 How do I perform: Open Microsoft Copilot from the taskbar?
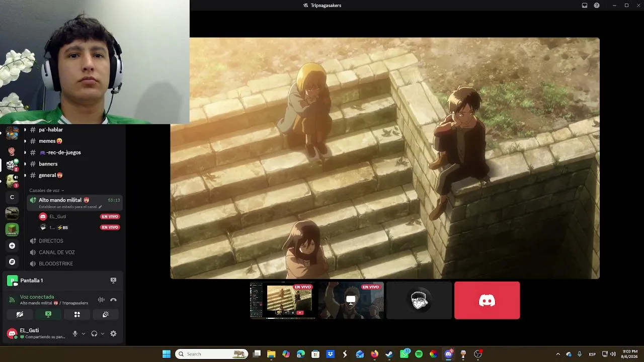coord(286,354)
